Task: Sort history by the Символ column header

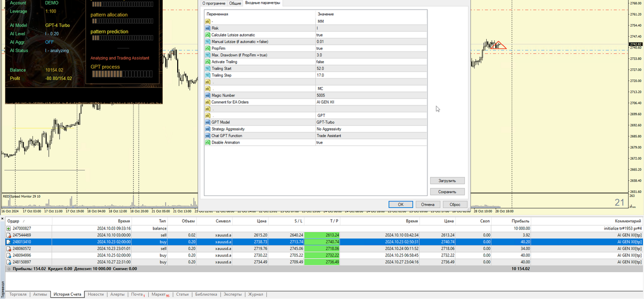Action: [223, 220]
